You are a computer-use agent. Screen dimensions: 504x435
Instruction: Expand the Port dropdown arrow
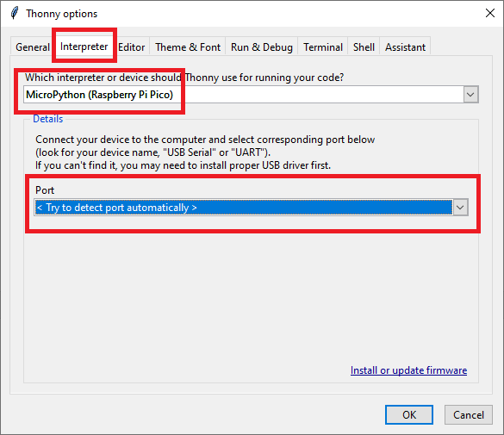460,208
